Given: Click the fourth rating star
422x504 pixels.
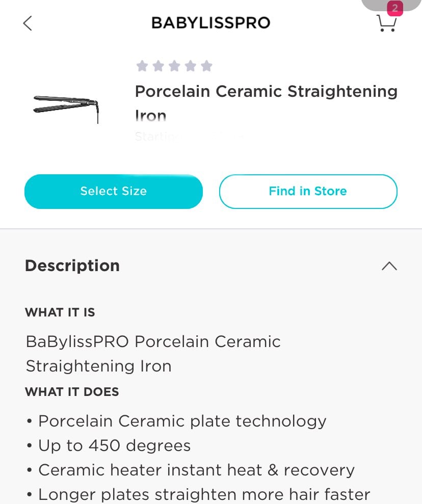Looking at the screenshot, I should point(190,66).
